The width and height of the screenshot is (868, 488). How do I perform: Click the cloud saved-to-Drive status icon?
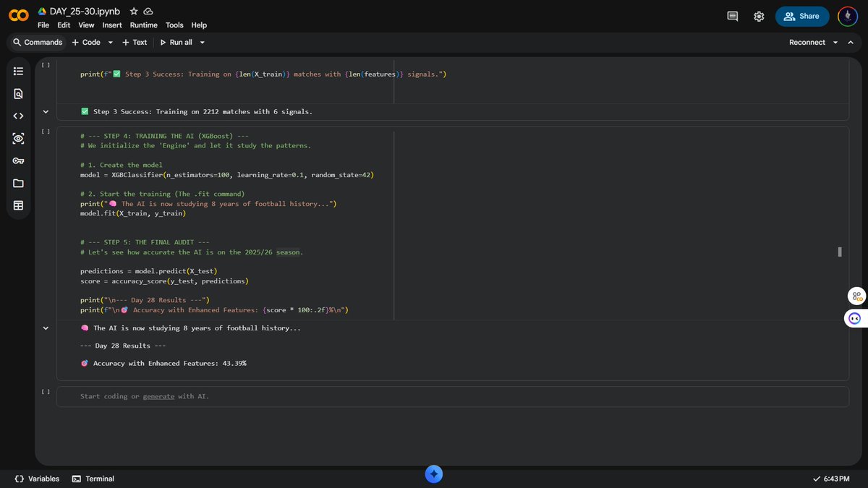tap(148, 12)
